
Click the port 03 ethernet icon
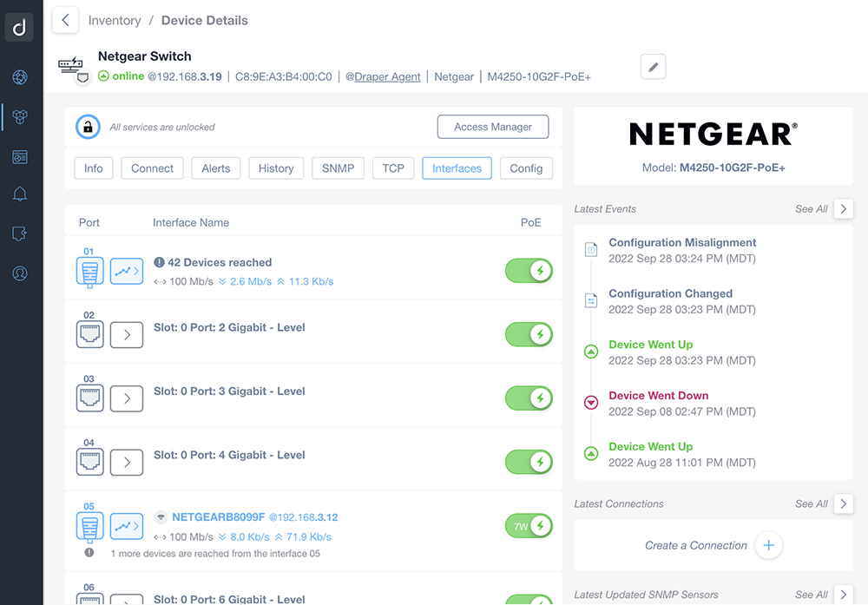pos(89,398)
